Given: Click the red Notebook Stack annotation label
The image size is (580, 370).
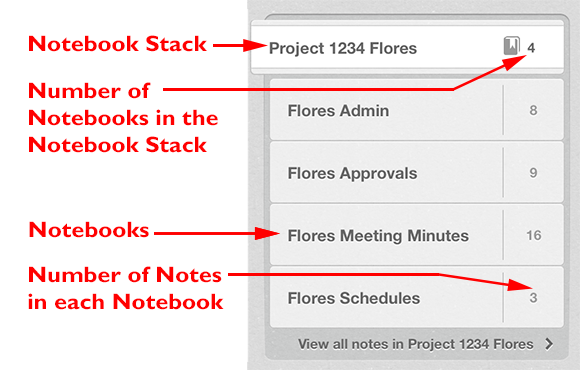Looking at the screenshot, I should pos(117,44).
